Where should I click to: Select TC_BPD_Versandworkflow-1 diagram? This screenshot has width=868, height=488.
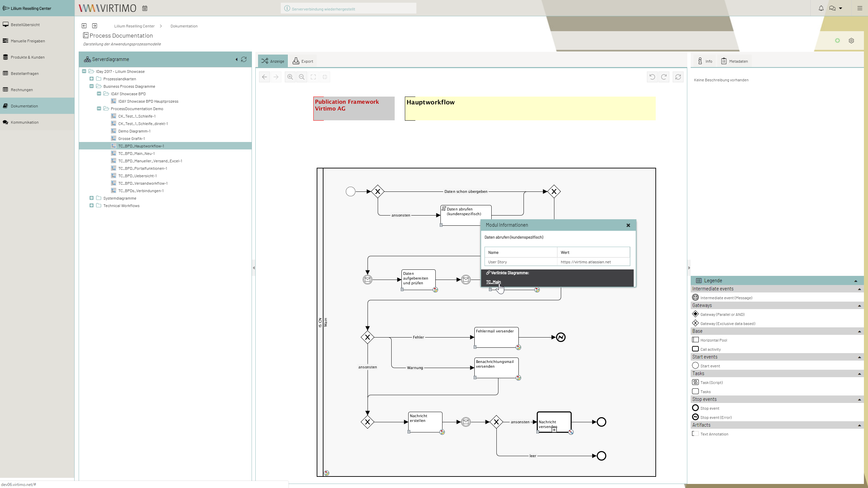143,183
